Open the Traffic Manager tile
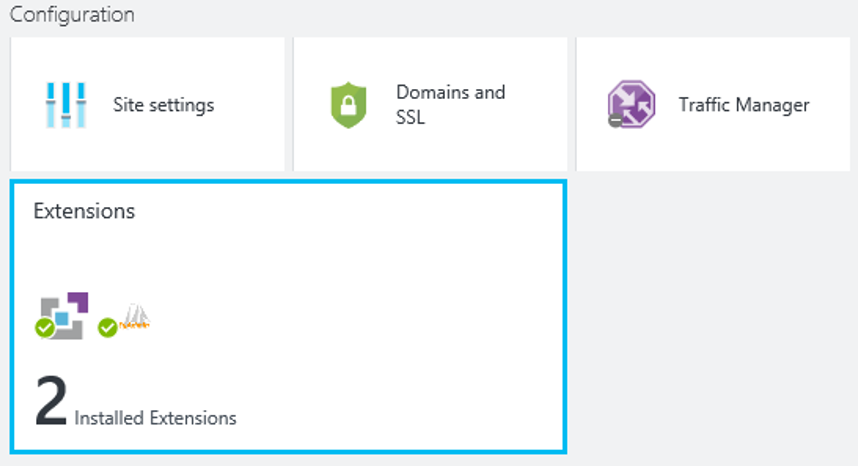The height and width of the screenshot is (466, 858). point(712,104)
